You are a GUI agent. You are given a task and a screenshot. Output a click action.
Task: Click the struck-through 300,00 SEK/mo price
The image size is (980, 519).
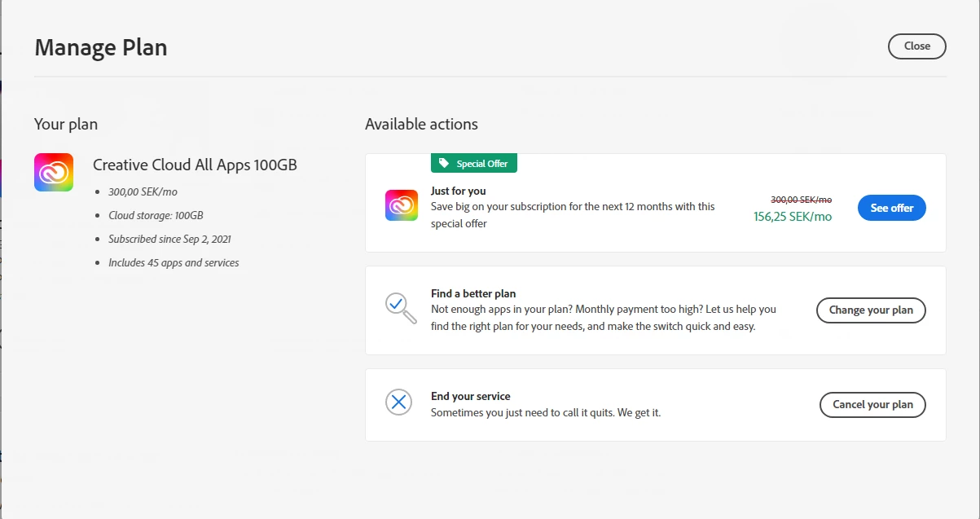click(802, 200)
